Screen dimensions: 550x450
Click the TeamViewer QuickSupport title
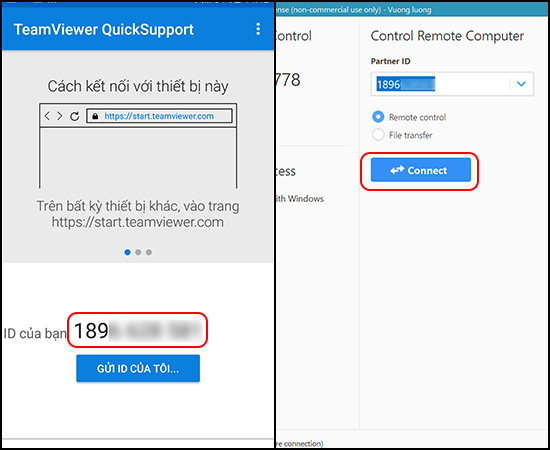[x=103, y=29]
